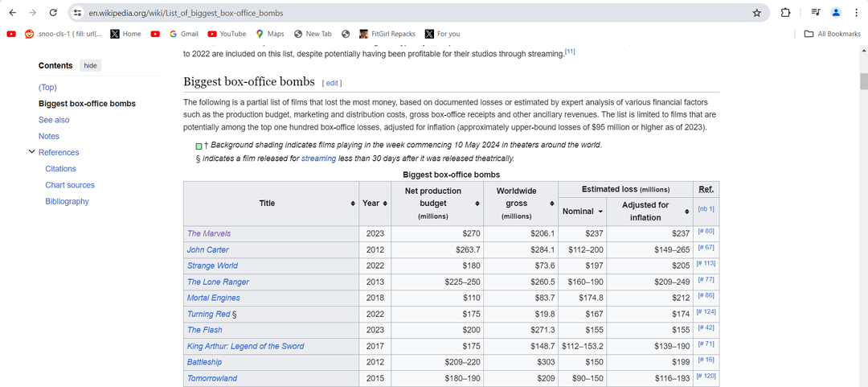This screenshot has height=387, width=868.
Task: Open the Gmail bookmark
Action: pos(183,34)
